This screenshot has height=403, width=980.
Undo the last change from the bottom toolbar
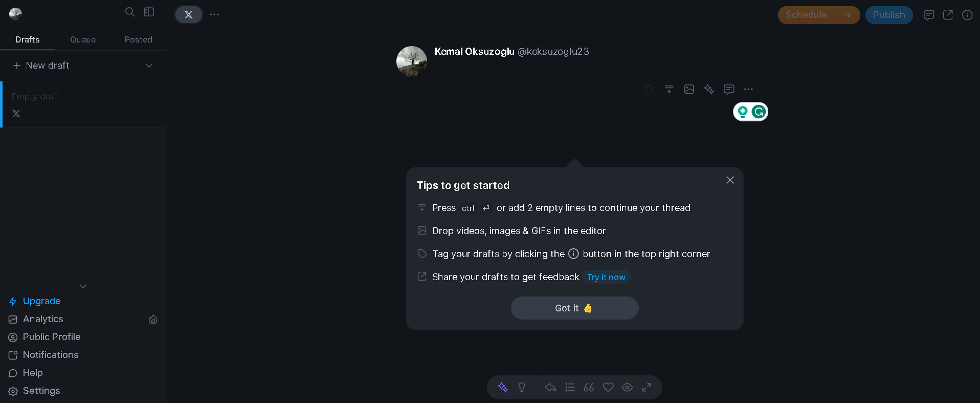550,388
